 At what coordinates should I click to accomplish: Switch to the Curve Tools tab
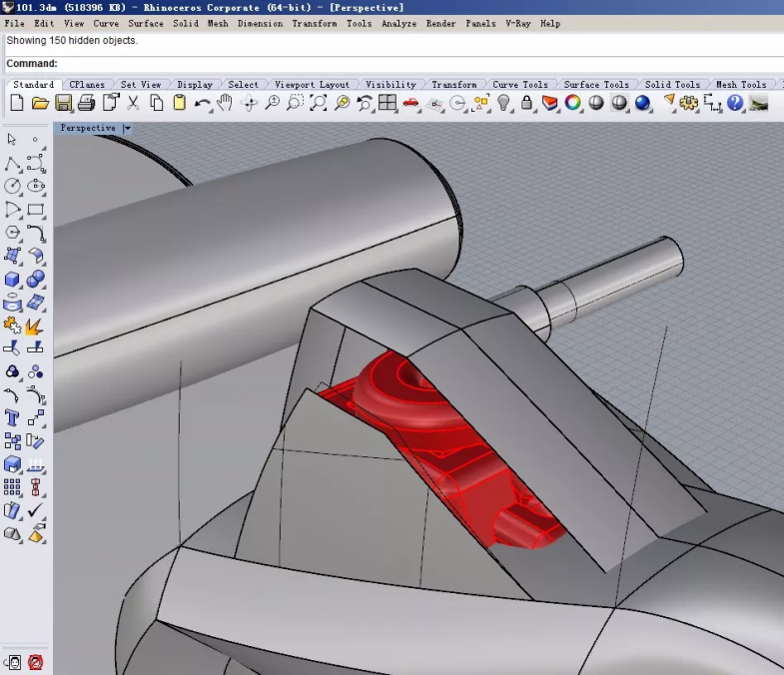pos(520,85)
